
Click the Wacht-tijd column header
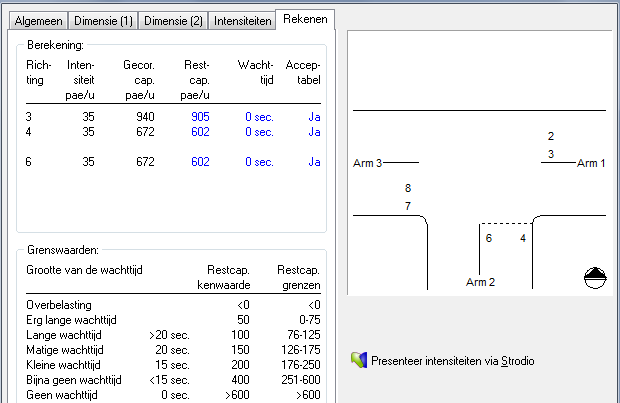[255, 72]
